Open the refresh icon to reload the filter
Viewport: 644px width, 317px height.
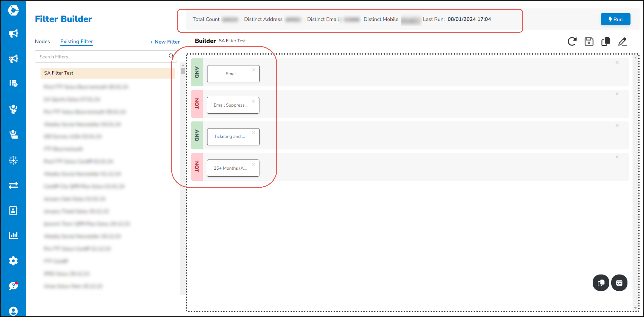point(572,42)
